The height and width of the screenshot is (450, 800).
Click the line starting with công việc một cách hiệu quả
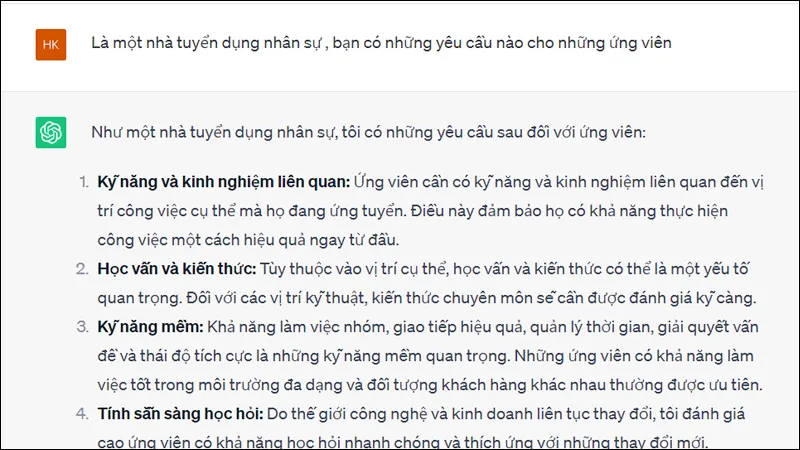click(x=248, y=240)
